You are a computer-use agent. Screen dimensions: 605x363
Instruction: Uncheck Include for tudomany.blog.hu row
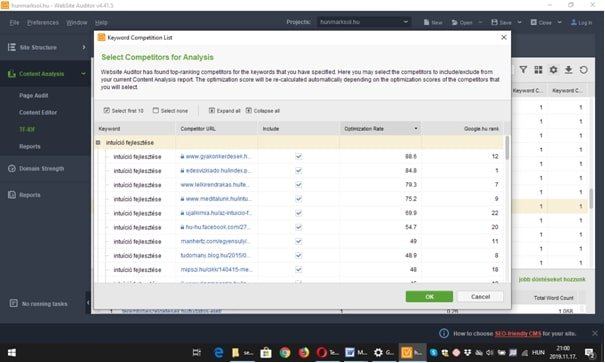(x=298, y=255)
